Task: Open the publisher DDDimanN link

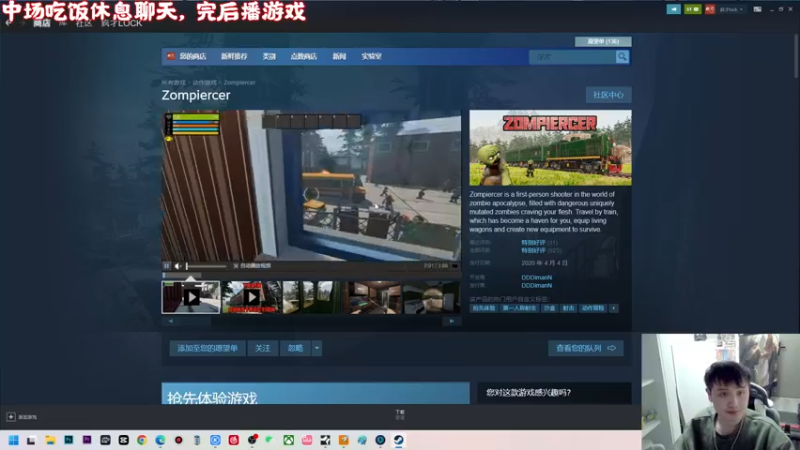Action: coord(536,286)
